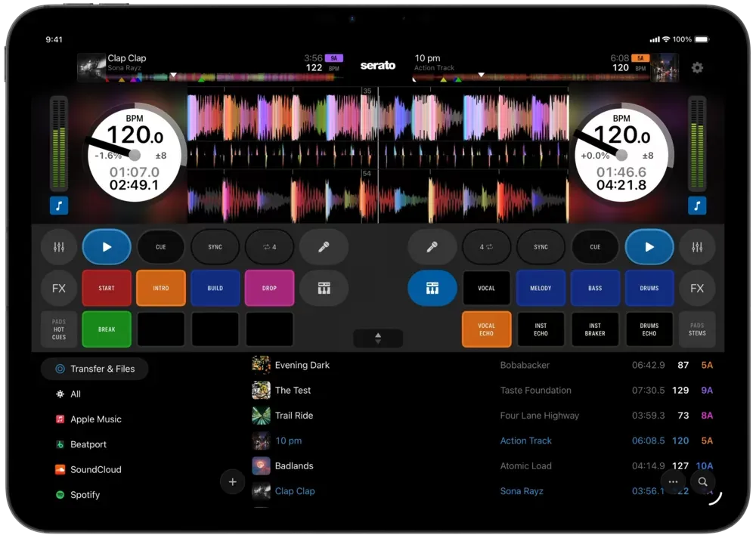The width and height of the screenshot is (756, 538).
Task: Tap the left deck ±8 pitch range
Action: click(160, 156)
